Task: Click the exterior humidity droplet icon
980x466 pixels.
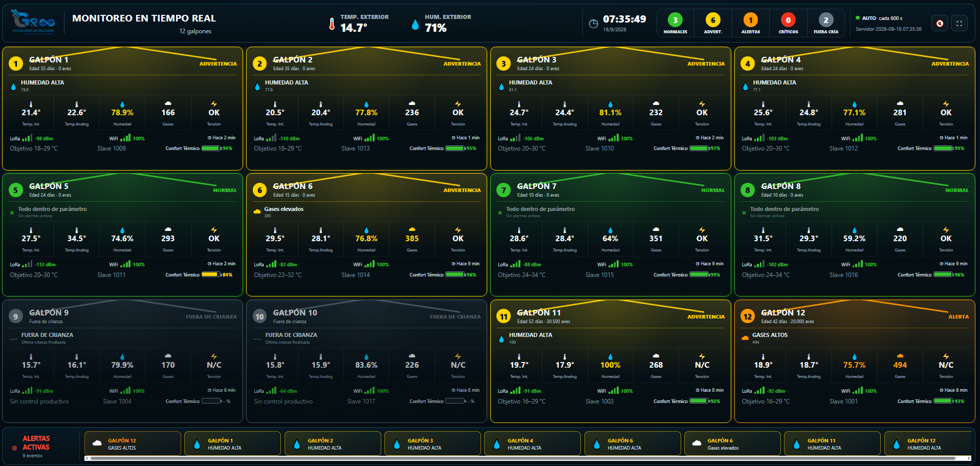Action: click(415, 24)
